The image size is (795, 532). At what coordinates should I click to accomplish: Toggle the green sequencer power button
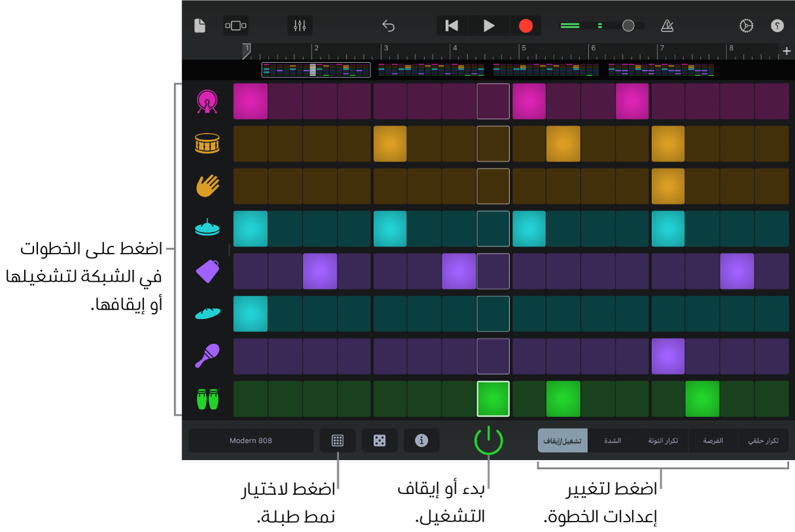point(488,441)
